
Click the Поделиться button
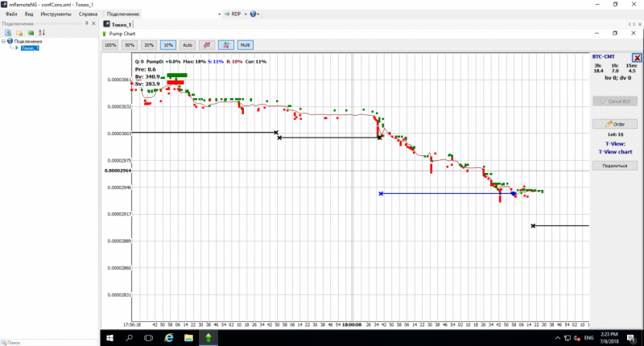point(615,166)
